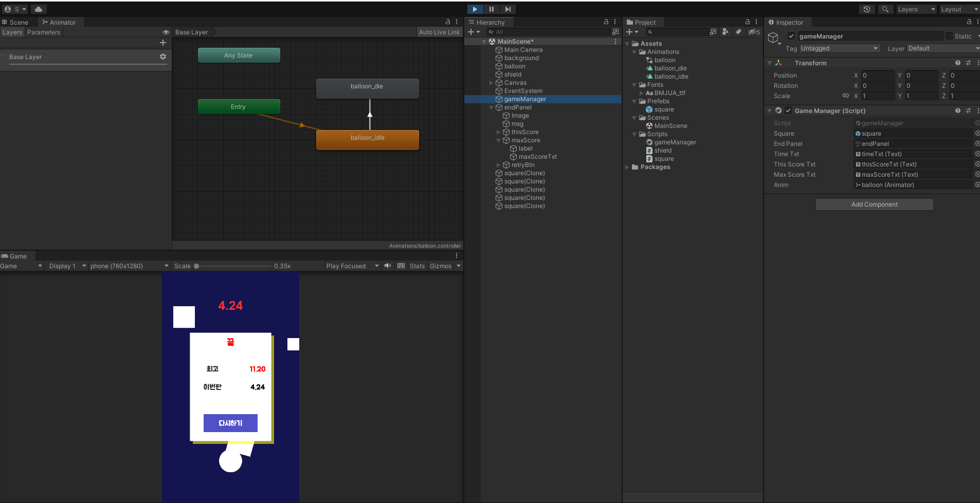Open the Tag Untagged dropdown

(840, 48)
